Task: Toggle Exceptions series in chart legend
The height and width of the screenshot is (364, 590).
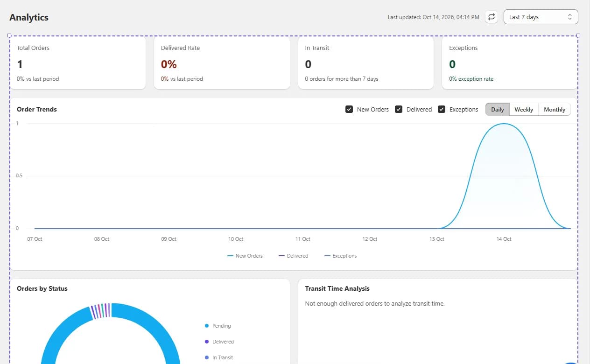Action: 341,256
